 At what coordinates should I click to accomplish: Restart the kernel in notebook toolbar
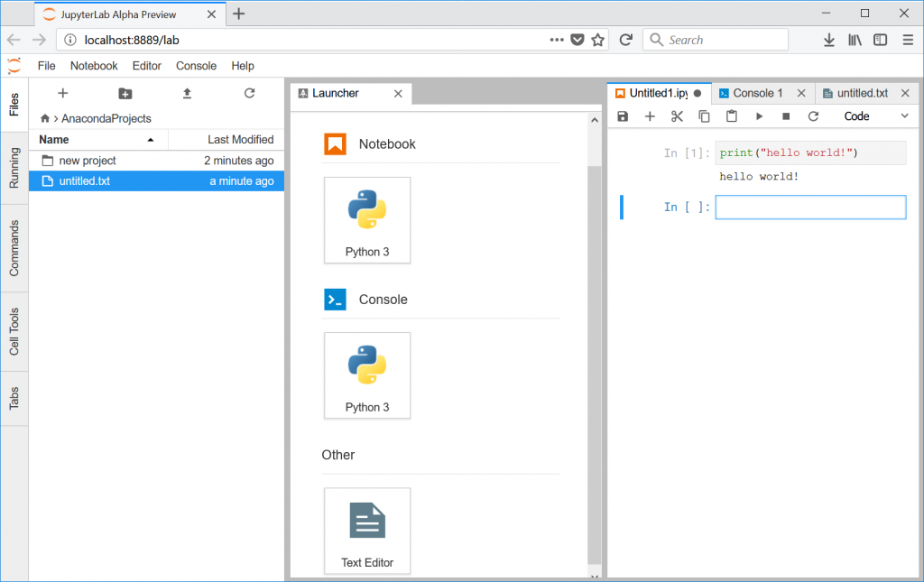coord(813,116)
